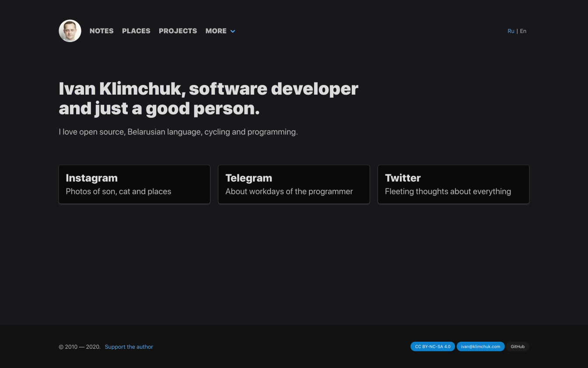
Task: Open the Telegram channel about workdays
Action: tap(294, 184)
